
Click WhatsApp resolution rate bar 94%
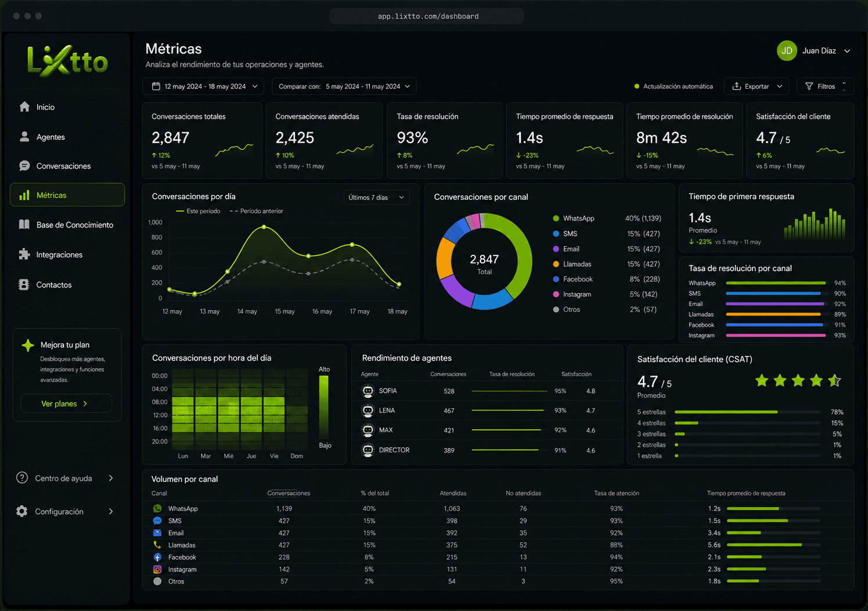(x=776, y=283)
